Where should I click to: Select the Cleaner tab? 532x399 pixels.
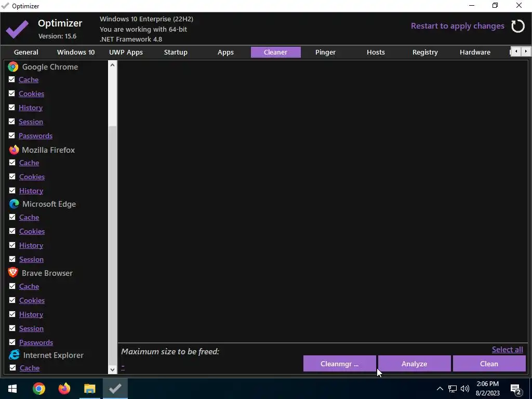point(275,52)
